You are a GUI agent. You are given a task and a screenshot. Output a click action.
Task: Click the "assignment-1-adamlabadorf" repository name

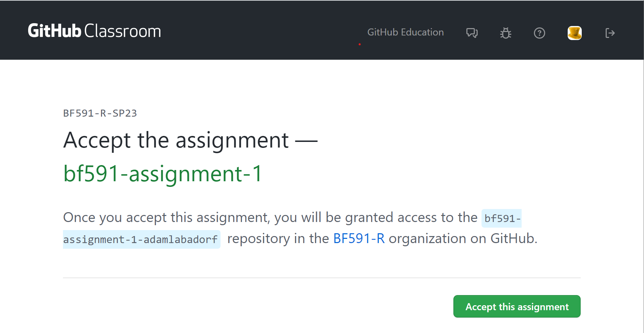point(141,240)
